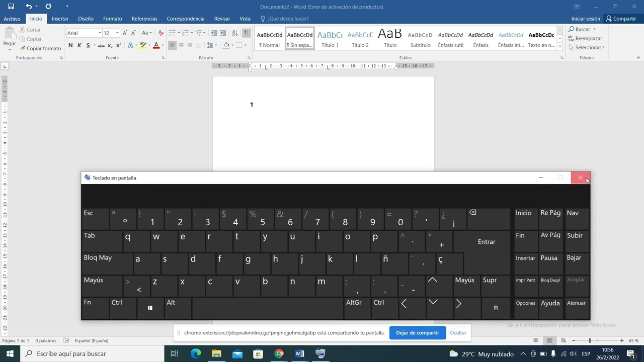
Task: Toggle Bloq May on the on-screen keyboard
Action: click(x=108, y=263)
